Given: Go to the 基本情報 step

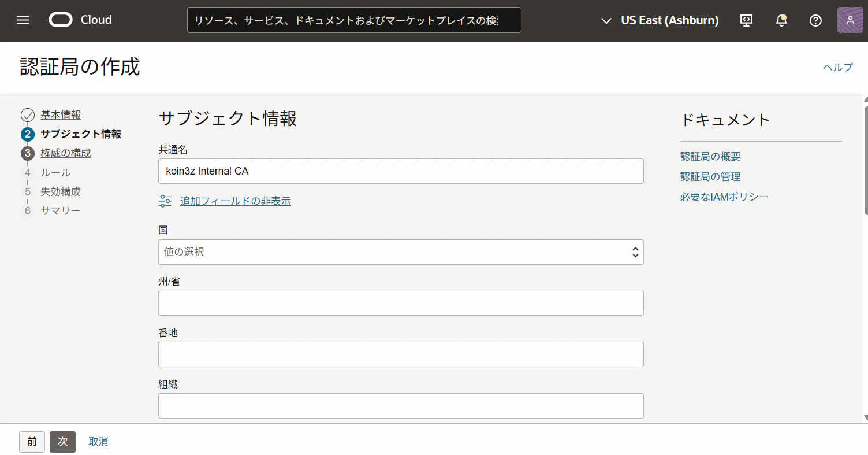Looking at the screenshot, I should click(61, 115).
